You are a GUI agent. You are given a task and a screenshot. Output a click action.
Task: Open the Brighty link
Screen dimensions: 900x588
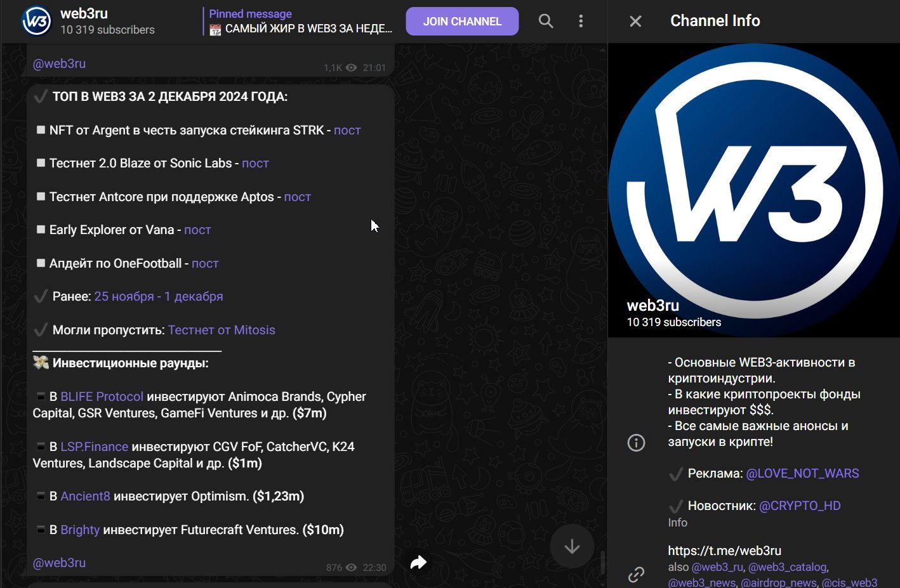click(81, 530)
